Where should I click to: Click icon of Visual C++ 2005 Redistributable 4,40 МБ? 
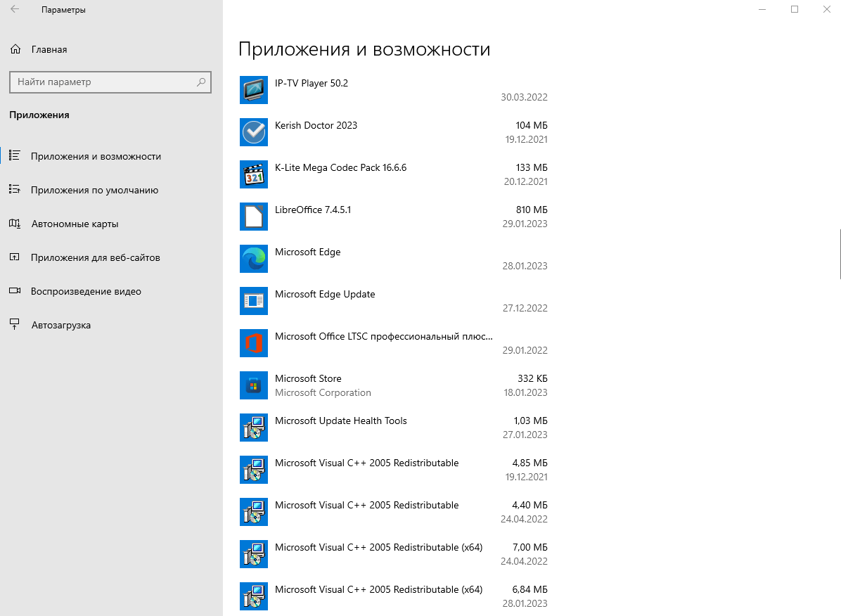pyautogui.click(x=254, y=513)
